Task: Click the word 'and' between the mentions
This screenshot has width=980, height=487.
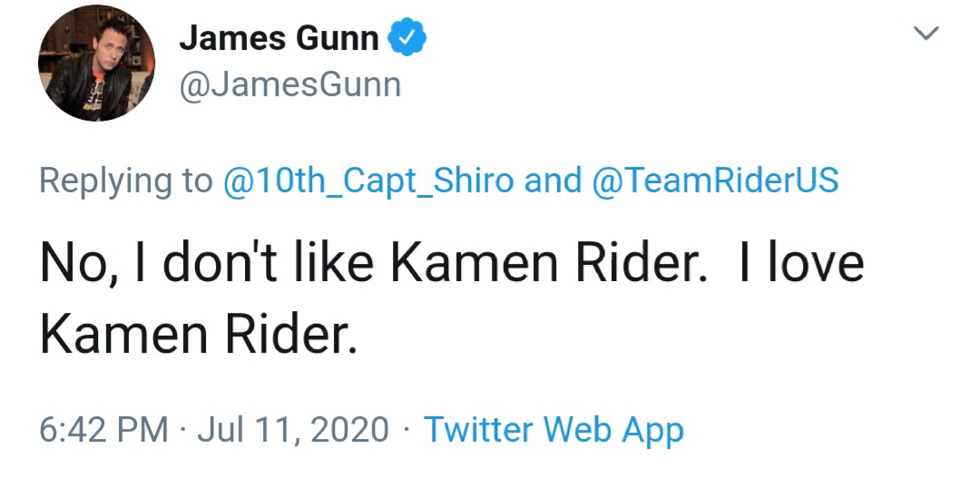Action: [x=554, y=180]
